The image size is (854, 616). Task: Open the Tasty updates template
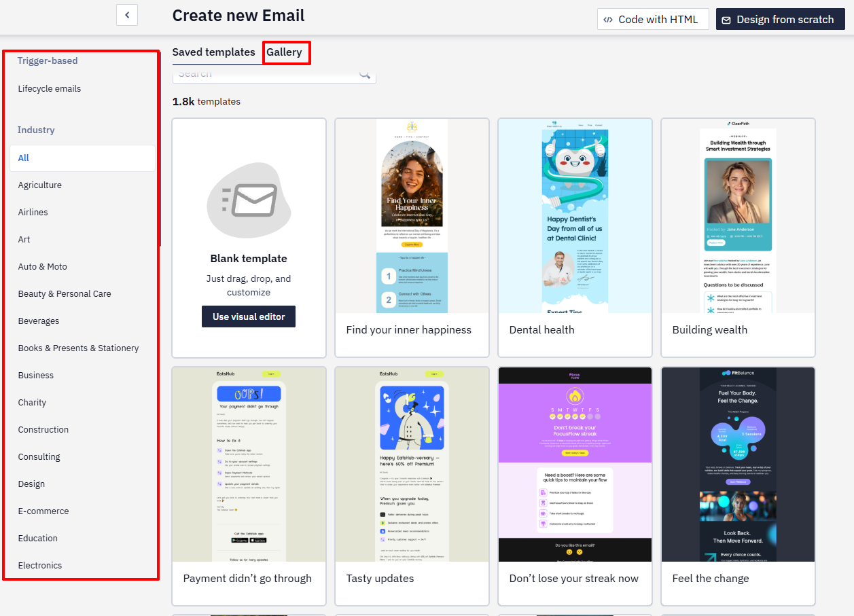(x=412, y=486)
